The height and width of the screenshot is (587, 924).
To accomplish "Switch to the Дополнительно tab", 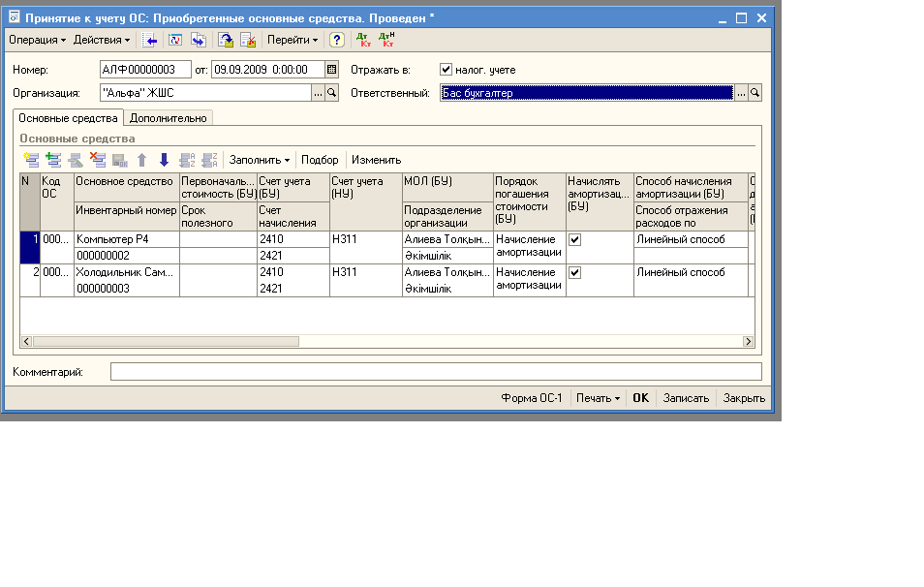I will pyautogui.click(x=169, y=118).
